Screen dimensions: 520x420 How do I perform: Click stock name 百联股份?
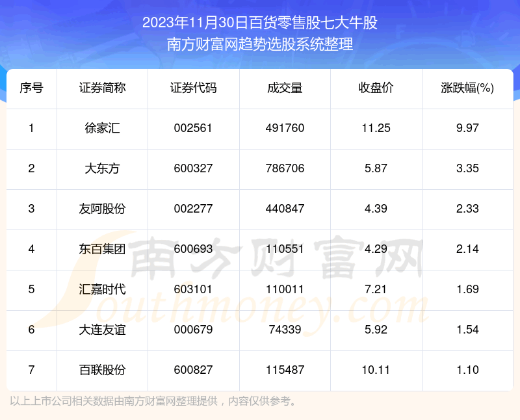(x=102, y=370)
